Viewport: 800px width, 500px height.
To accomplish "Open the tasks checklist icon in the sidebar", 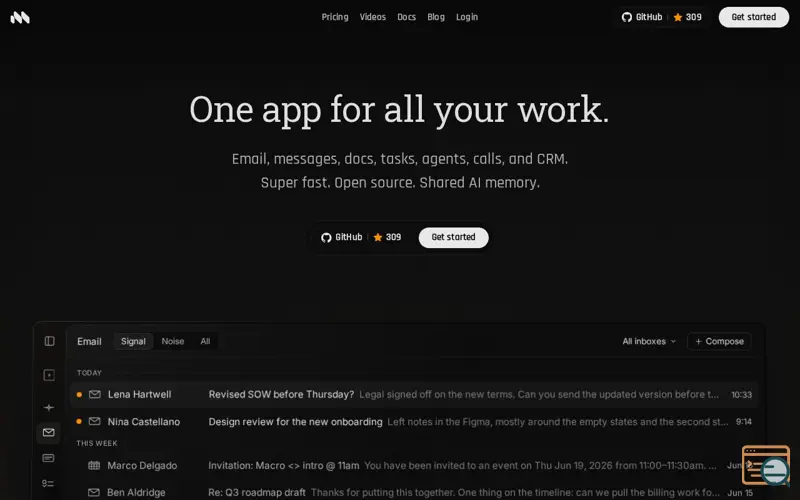I will coord(48,483).
